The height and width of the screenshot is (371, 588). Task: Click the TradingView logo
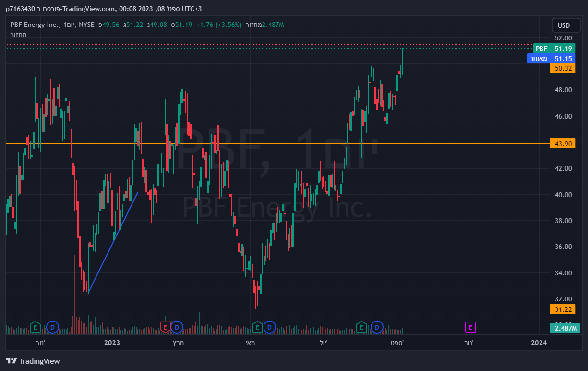point(33,361)
